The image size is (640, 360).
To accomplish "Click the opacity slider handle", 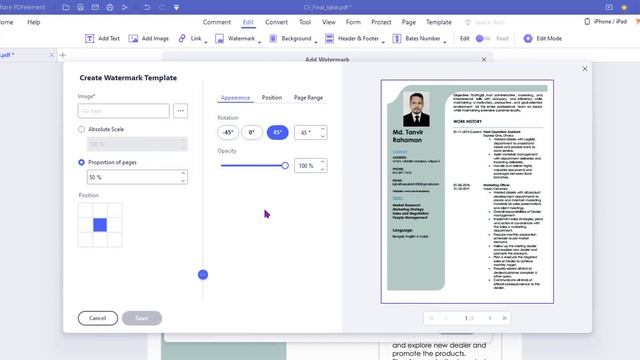I will pyautogui.click(x=285, y=165).
